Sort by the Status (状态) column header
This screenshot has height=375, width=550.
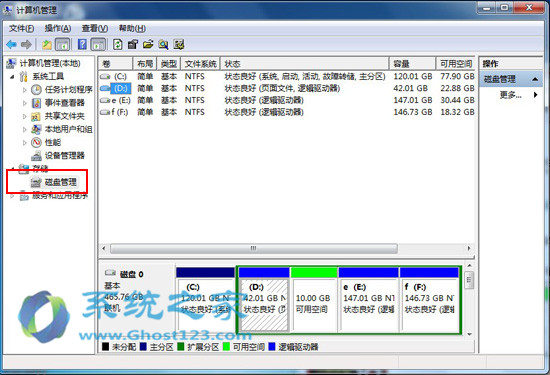304,64
